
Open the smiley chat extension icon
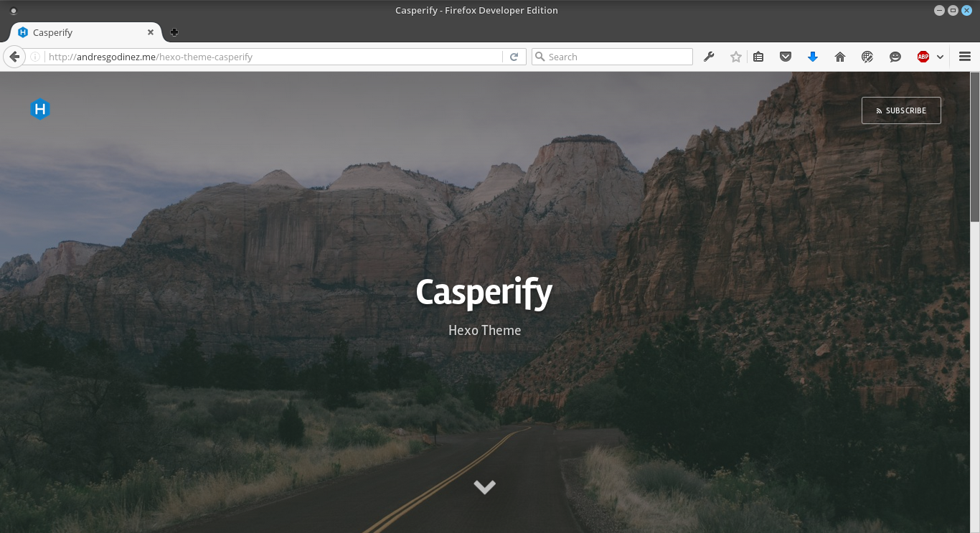[x=895, y=56]
